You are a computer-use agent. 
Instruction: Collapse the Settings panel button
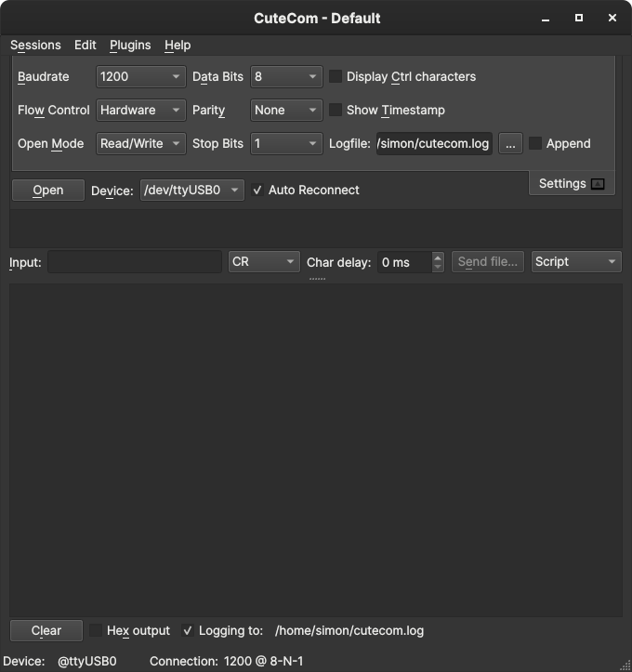572,183
